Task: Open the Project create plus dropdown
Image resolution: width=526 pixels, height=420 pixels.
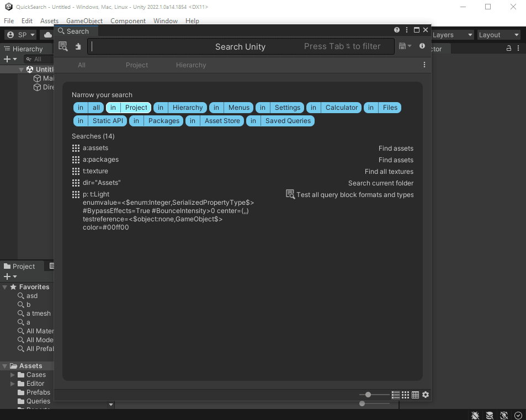Action: point(10,277)
